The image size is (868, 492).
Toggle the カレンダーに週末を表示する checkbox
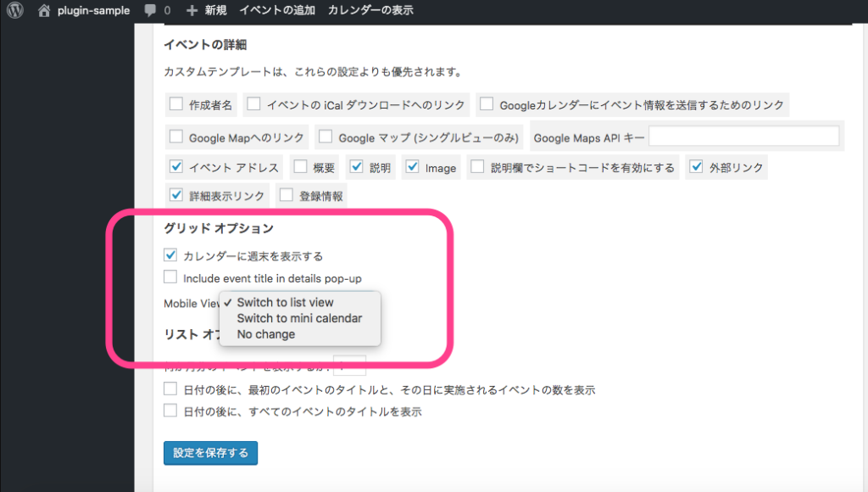(170, 254)
